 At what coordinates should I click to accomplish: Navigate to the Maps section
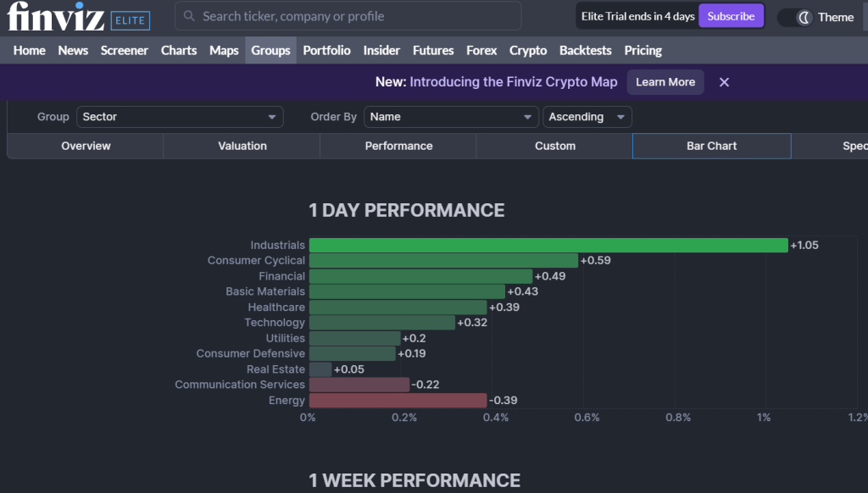tap(224, 50)
